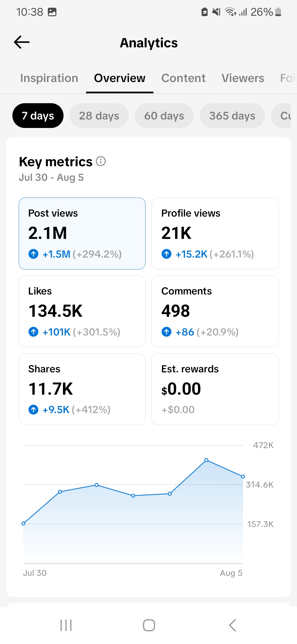This screenshot has width=297, height=644.
Task: Tap the up-arrow icon in Shares card
Action: coord(34,410)
